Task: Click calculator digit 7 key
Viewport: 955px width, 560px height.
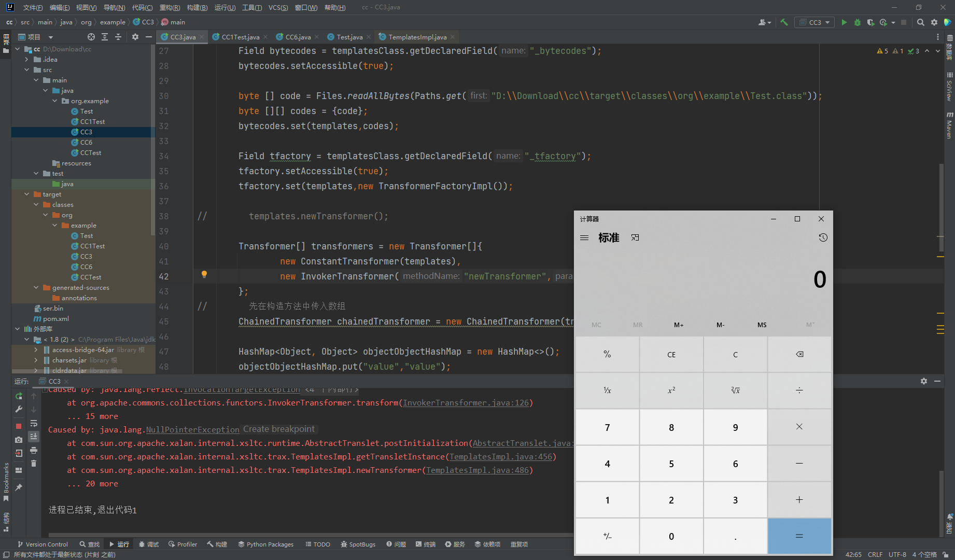Action: [x=607, y=427]
